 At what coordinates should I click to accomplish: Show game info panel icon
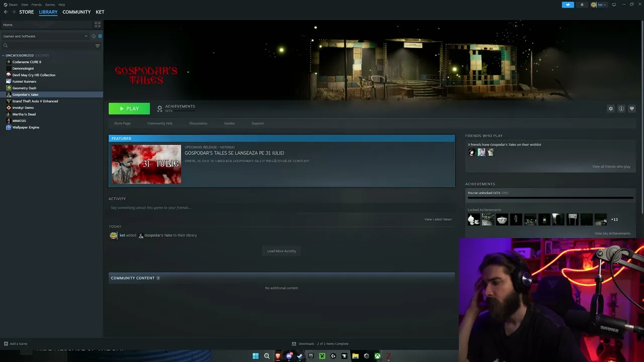point(621,109)
